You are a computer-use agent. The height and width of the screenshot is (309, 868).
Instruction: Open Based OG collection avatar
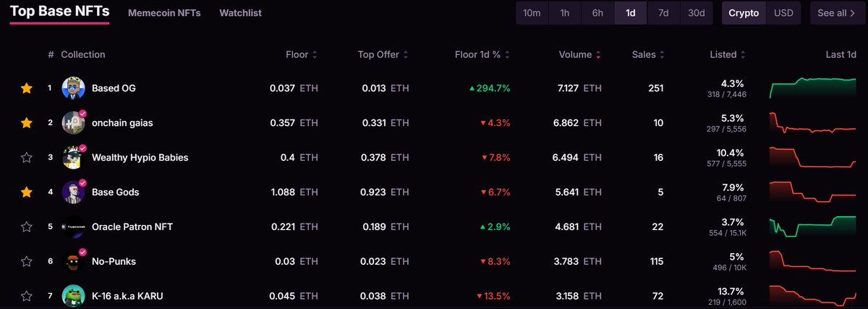pos(74,88)
